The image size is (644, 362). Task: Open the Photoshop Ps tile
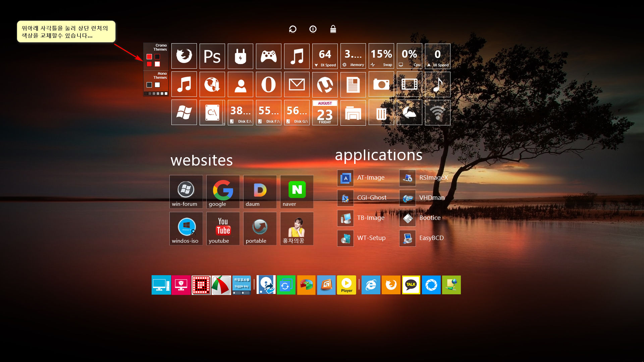pos(212,56)
